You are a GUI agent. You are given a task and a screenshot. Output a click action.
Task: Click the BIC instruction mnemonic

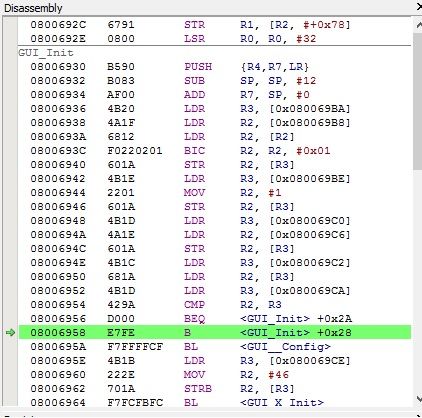(x=194, y=151)
